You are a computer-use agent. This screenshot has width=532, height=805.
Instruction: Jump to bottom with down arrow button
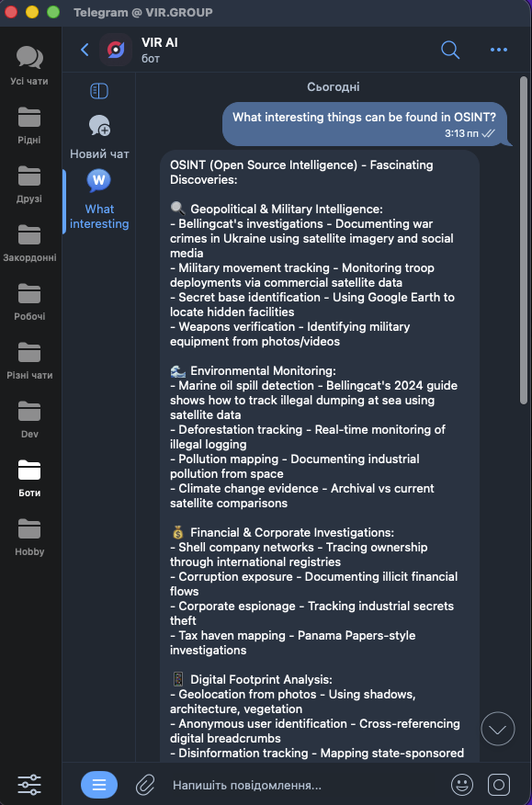click(x=498, y=729)
